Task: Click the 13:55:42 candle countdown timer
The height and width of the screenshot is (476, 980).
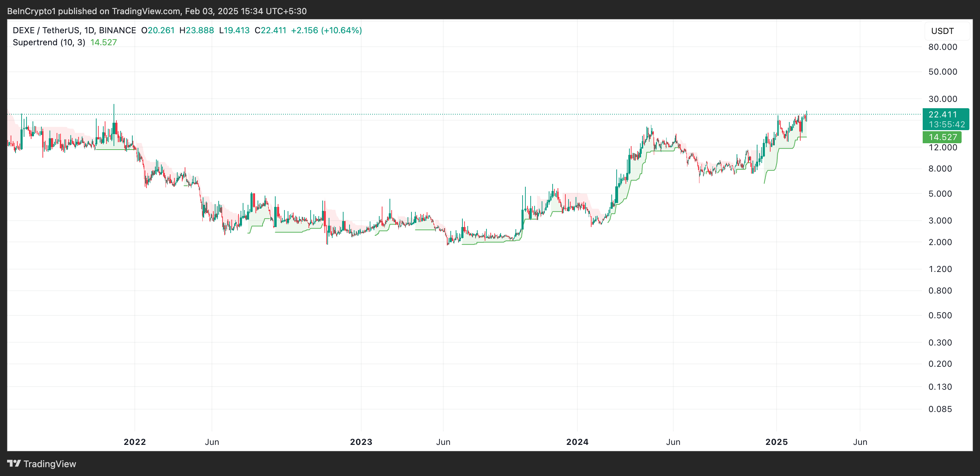Action: tap(946, 124)
